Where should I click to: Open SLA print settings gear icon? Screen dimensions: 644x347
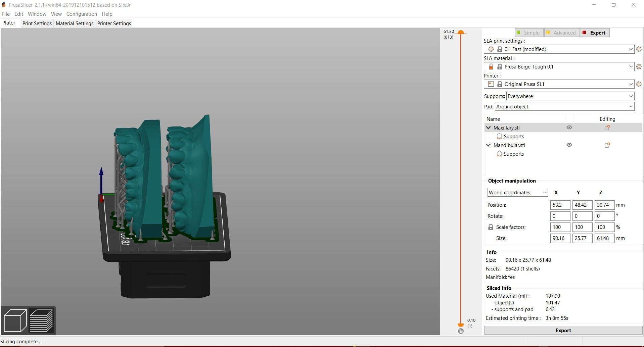point(639,49)
